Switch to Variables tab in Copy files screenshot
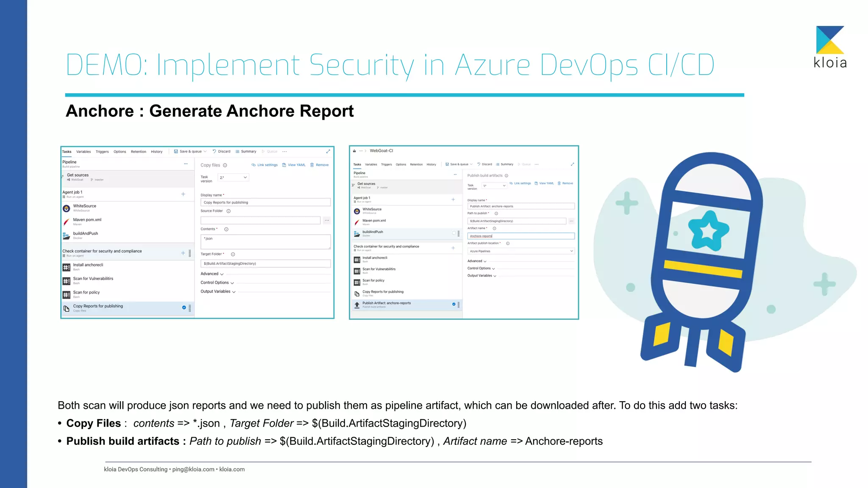The image size is (868, 488). 83,152
